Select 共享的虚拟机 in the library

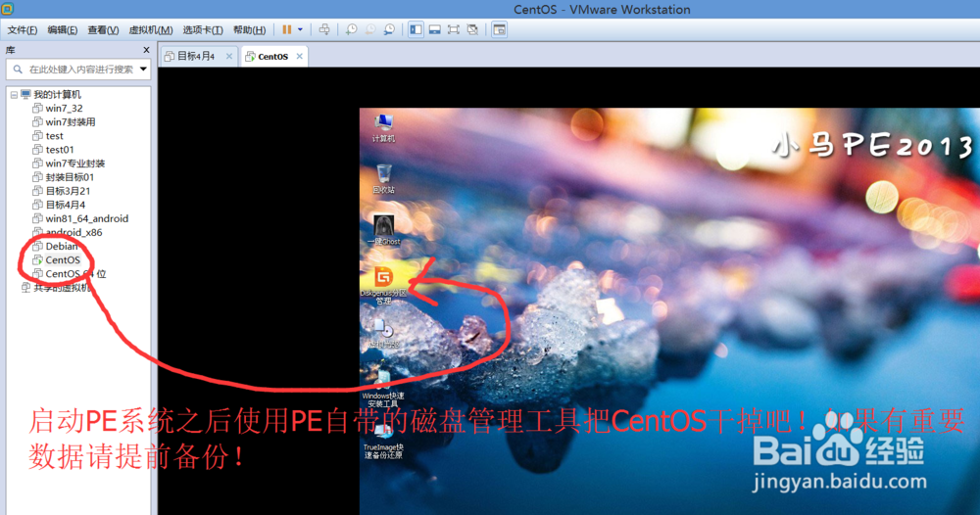click(61, 287)
